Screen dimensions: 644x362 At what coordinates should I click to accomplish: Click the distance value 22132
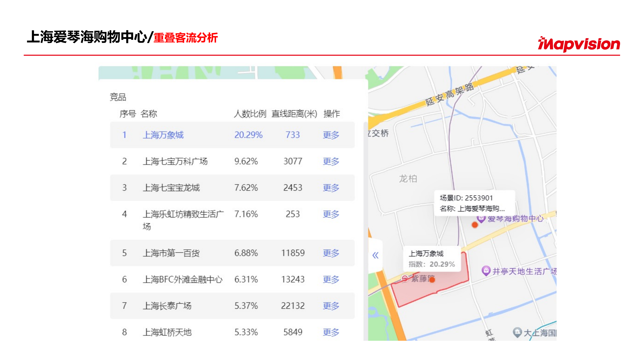pyautogui.click(x=293, y=306)
